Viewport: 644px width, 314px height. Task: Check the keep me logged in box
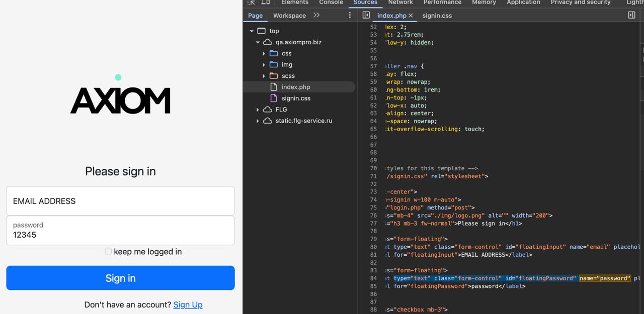tap(108, 251)
